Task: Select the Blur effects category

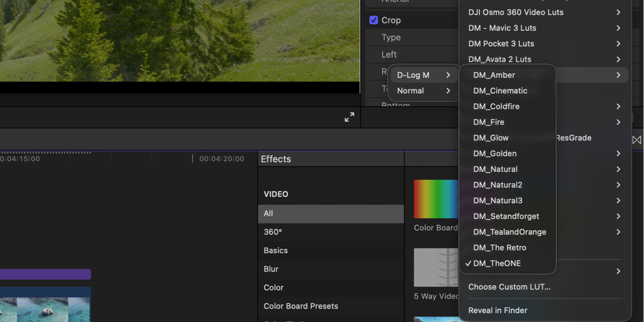Action: pos(271,269)
